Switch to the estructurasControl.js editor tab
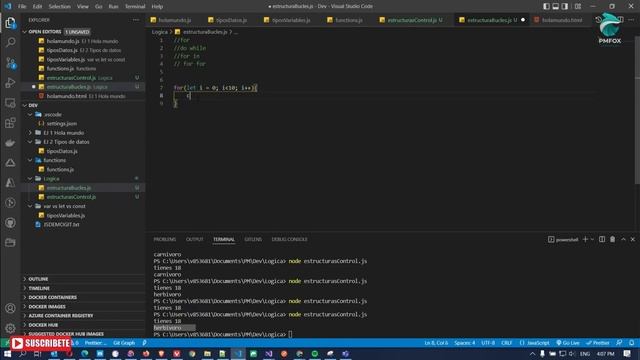Viewport: 640px width, 360px height. [414, 20]
